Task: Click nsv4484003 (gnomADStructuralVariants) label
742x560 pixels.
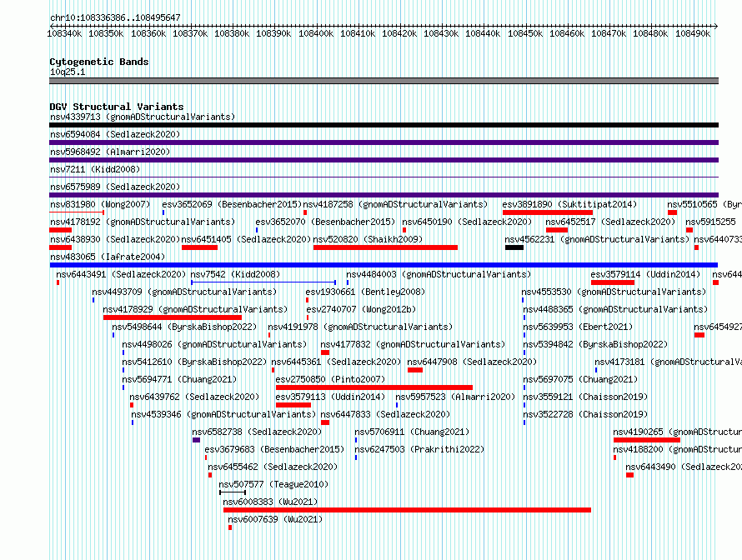Action: pos(439,274)
